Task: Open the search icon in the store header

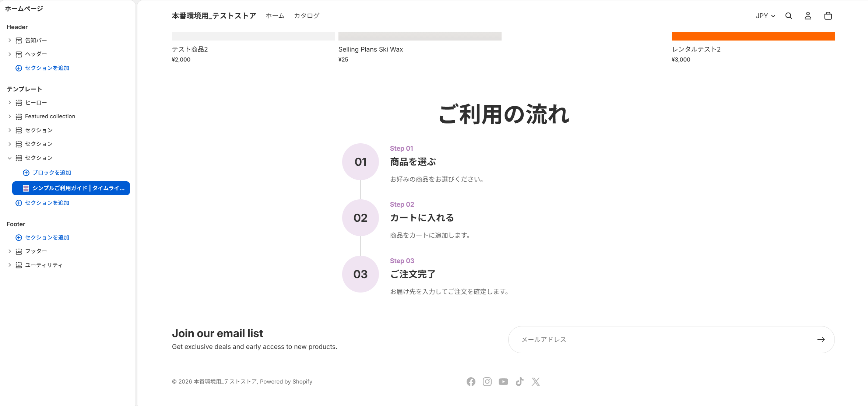Action: [788, 16]
